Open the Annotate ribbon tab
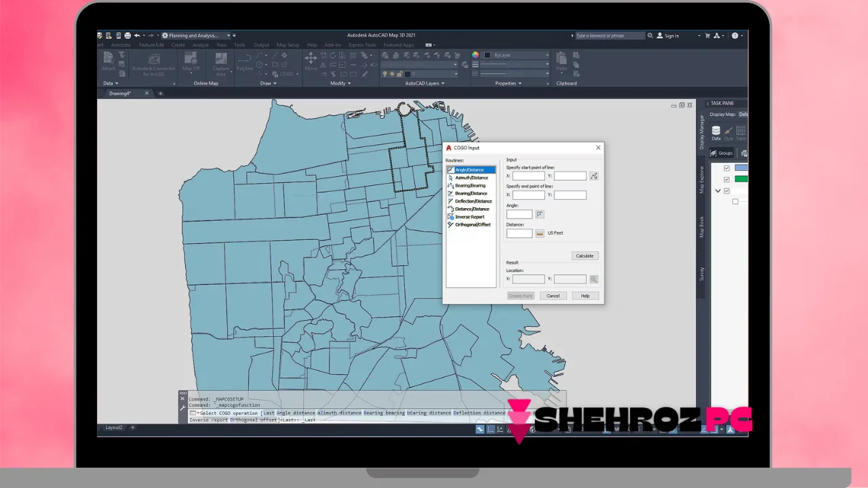This screenshot has height=488, width=868. (x=121, y=45)
